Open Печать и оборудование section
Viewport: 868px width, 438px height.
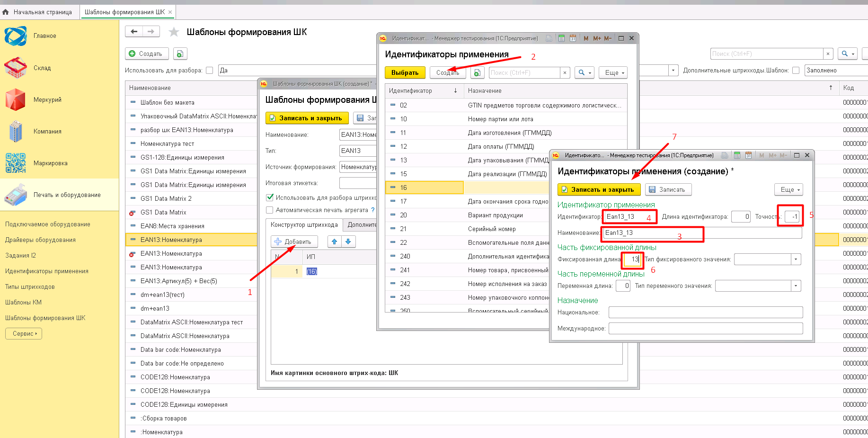point(67,195)
